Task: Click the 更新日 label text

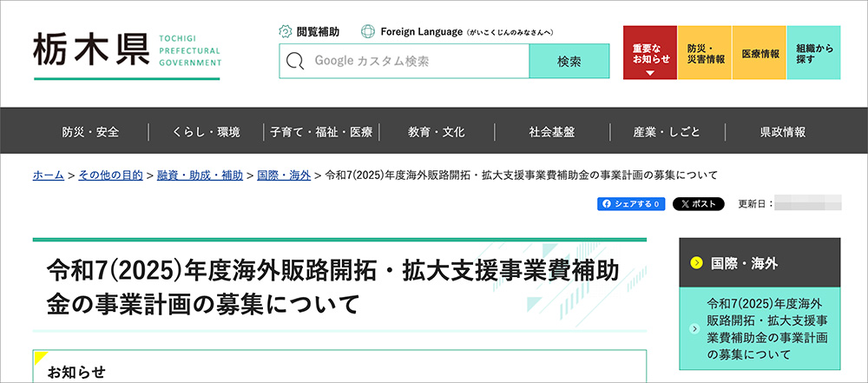Action: pos(756,203)
